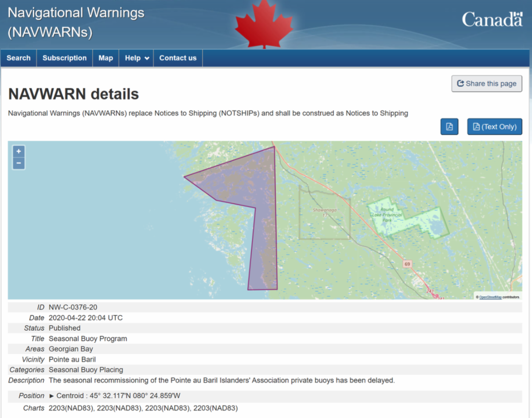Click the Charts value 2203(NAD83) list
Screen dimensions: 532x418
tap(143, 408)
